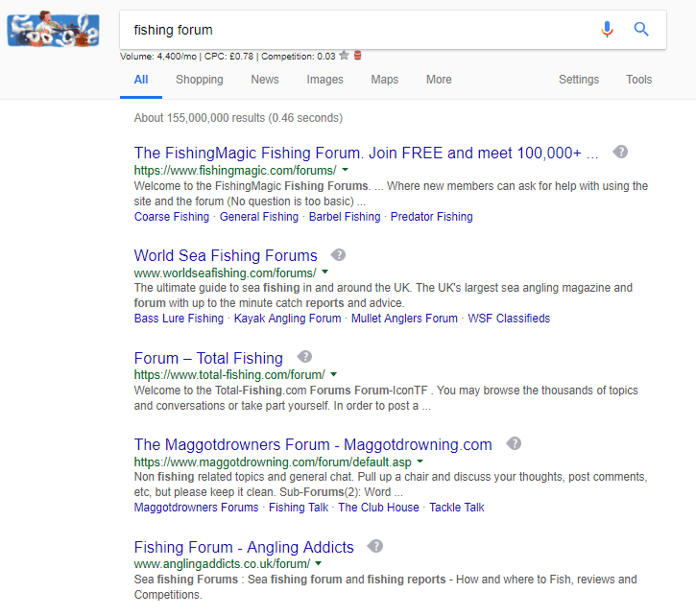Open The FishingMagic Fishing Forum result title

366,153
